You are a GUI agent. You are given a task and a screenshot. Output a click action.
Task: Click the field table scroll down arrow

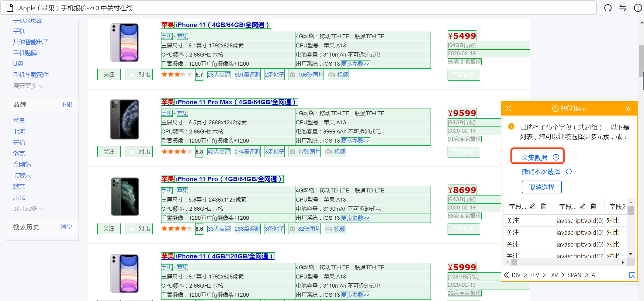[631, 254]
